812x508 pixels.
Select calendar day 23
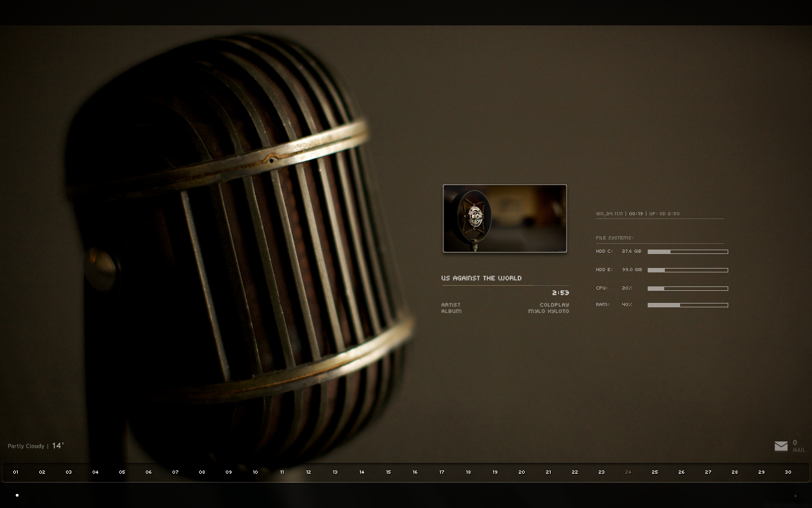601,472
